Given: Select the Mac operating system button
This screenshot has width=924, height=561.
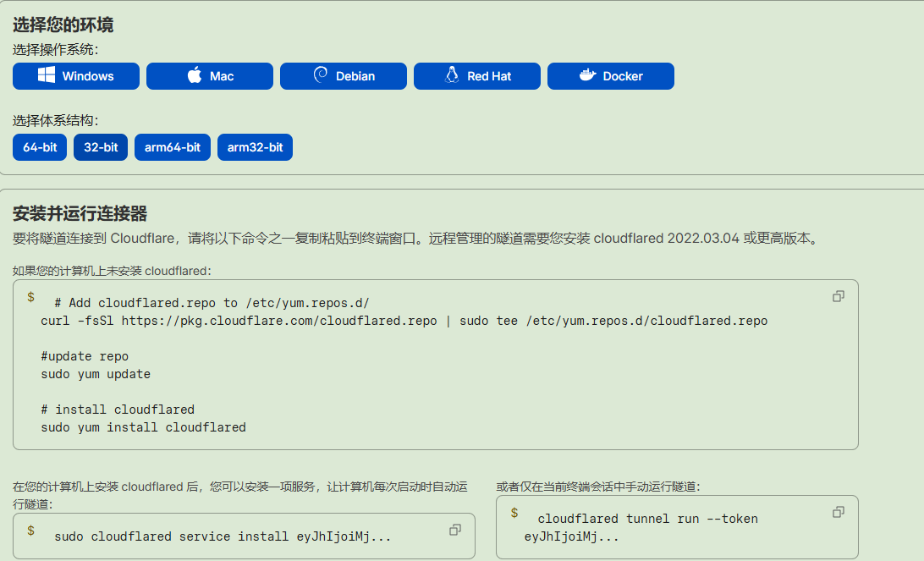Looking at the screenshot, I should point(210,76).
